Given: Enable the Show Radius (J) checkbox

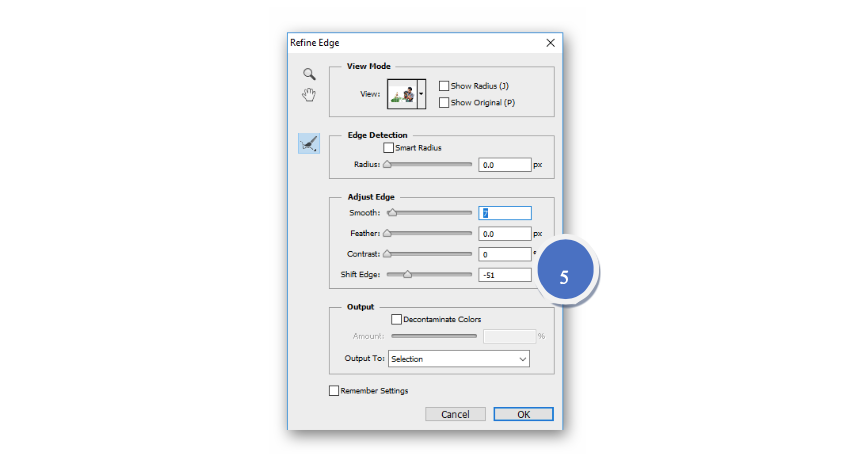Looking at the screenshot, I should tap(444, 86).
